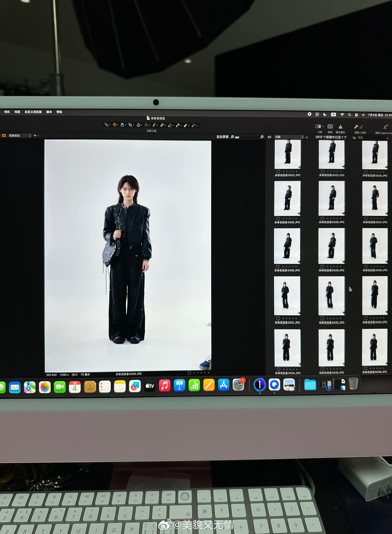Tick the color tag box under 5428.JPG
This screenshot has width=392, height=534.
point(278,266)
